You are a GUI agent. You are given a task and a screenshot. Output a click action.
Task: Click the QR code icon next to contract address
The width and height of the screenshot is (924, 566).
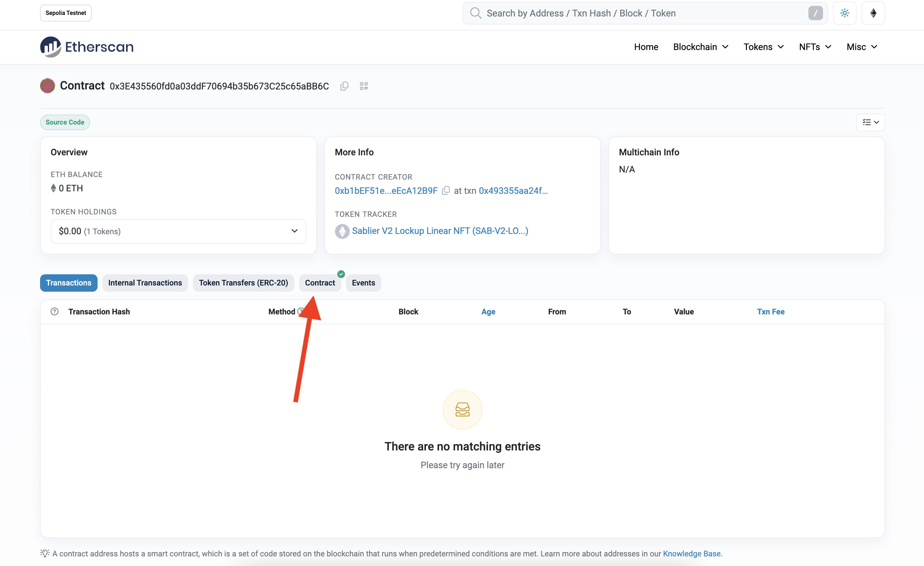tap(364, 86)
